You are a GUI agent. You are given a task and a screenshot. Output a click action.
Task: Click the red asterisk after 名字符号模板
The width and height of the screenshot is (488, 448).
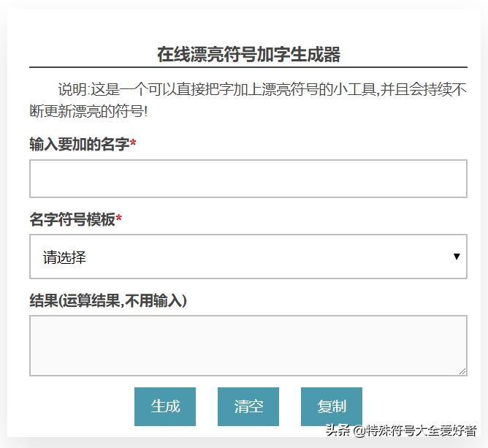[119, 219]
